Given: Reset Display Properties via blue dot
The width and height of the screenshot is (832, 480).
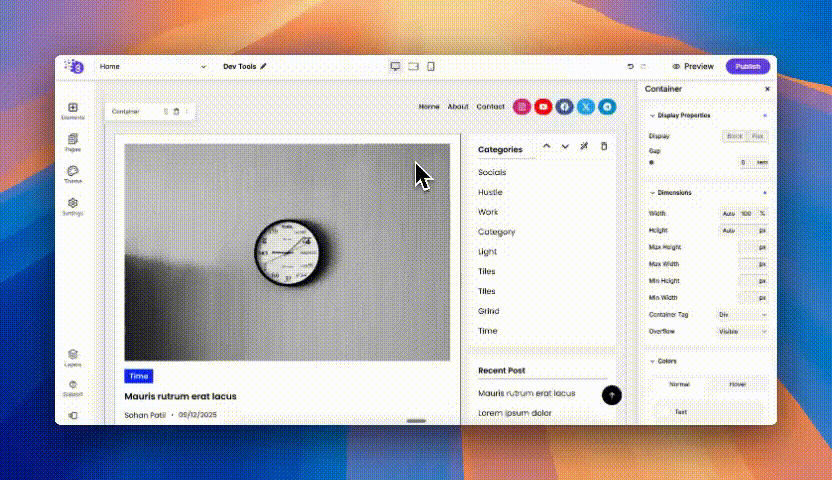Looking at the screenshot, I should (765, 116).
